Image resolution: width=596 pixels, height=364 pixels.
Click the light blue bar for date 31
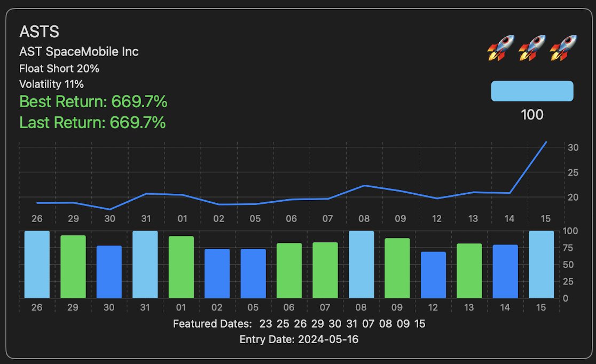click(145, 264)
